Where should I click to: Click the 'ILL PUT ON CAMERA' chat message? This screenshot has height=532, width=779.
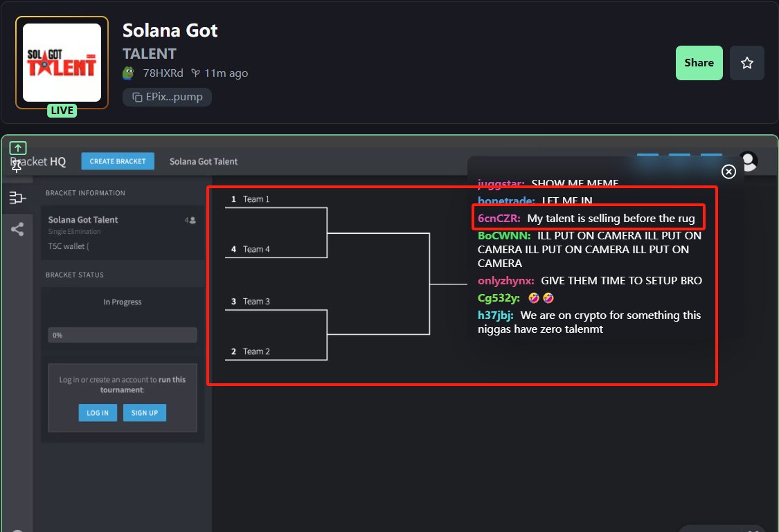[590, 250]
